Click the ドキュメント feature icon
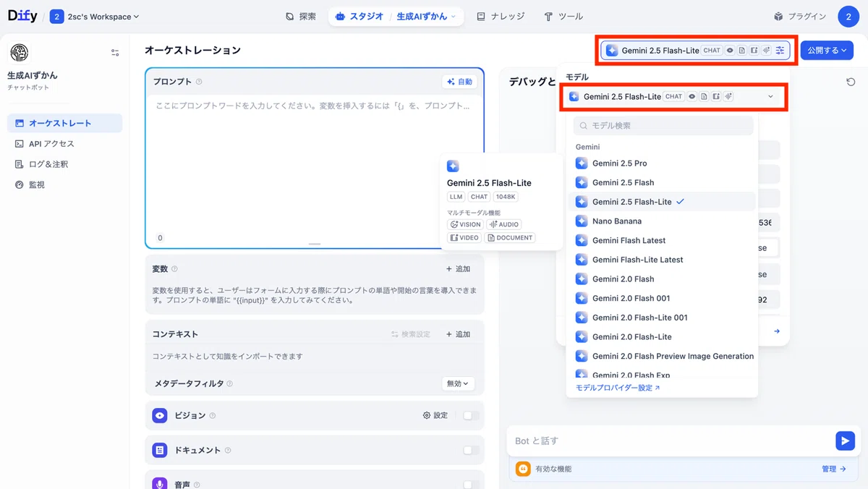Screen dimensions: 868x489 [160, 450]
